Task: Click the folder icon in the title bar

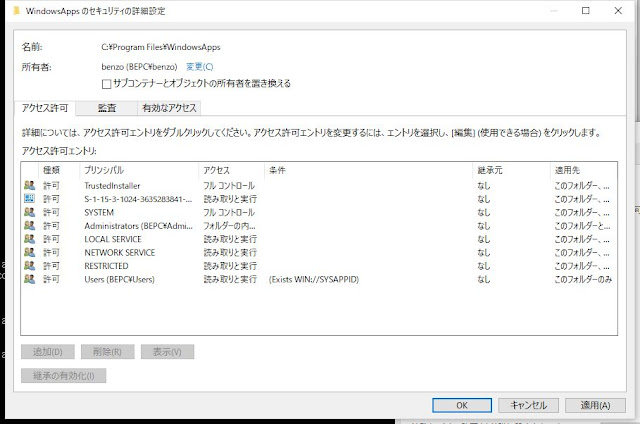Action: coord(16,11)
